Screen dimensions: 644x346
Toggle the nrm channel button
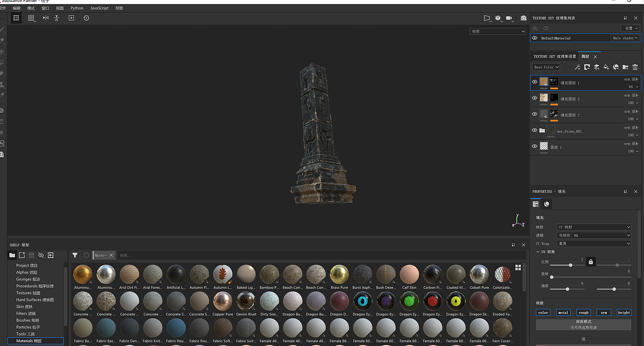(604, 312)
